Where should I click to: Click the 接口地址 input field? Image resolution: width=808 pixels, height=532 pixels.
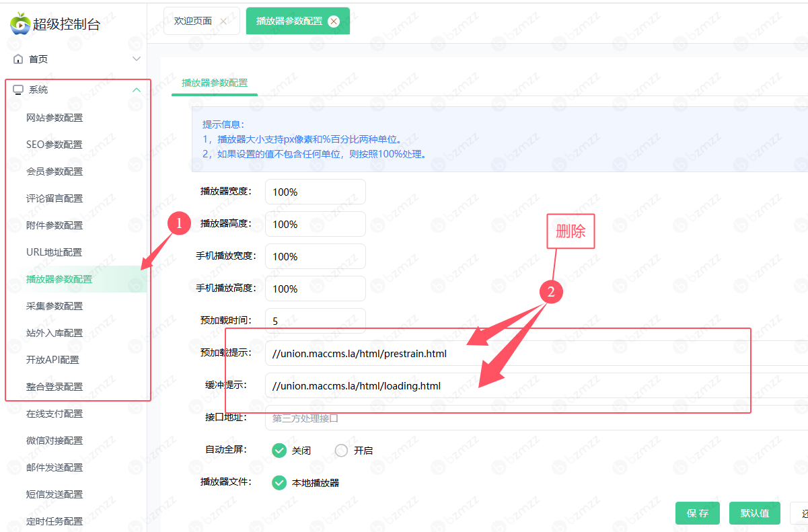click(x=536, y=418)
